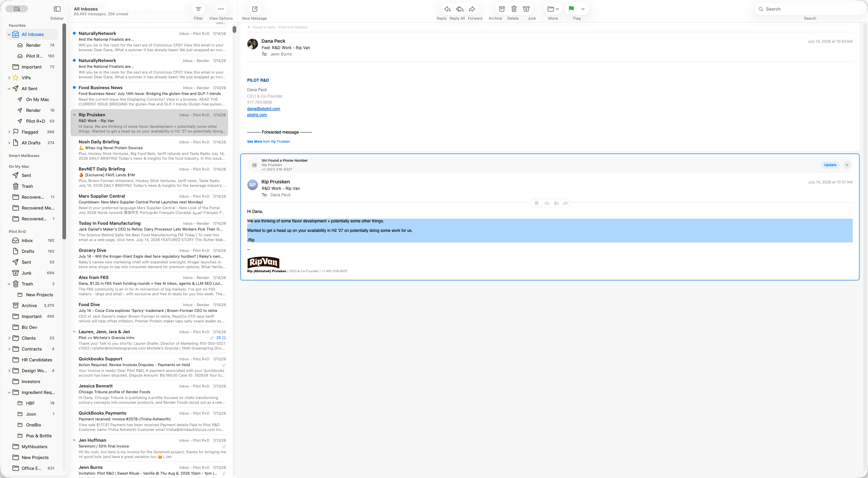Open the QuickBooks Payments email
868x478 pixels.
[x=149, y=421]
